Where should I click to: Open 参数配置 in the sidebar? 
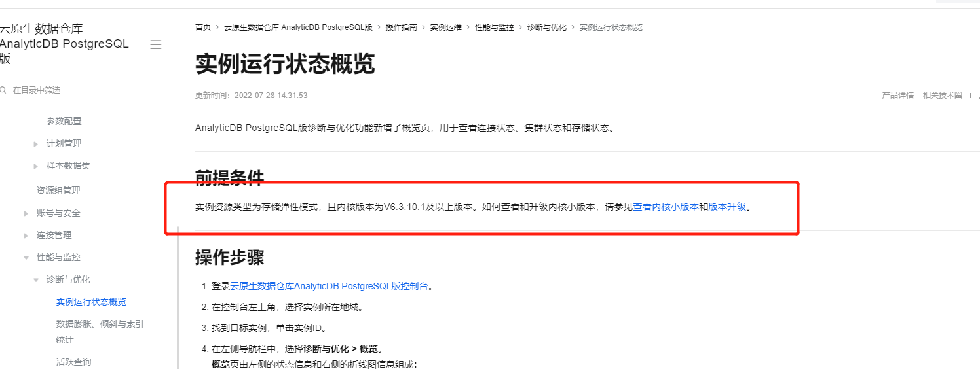[64, 121]
